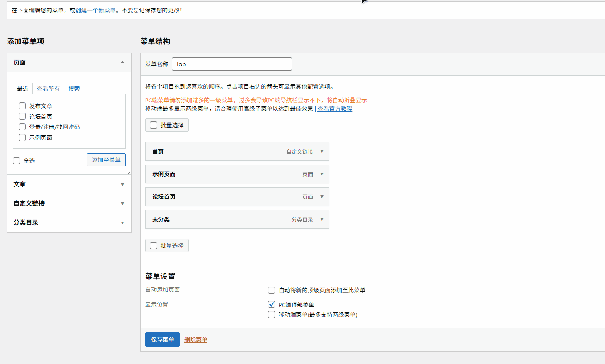
Task: Check the 发布文章 page checkbox
Action: click(22, 106)
